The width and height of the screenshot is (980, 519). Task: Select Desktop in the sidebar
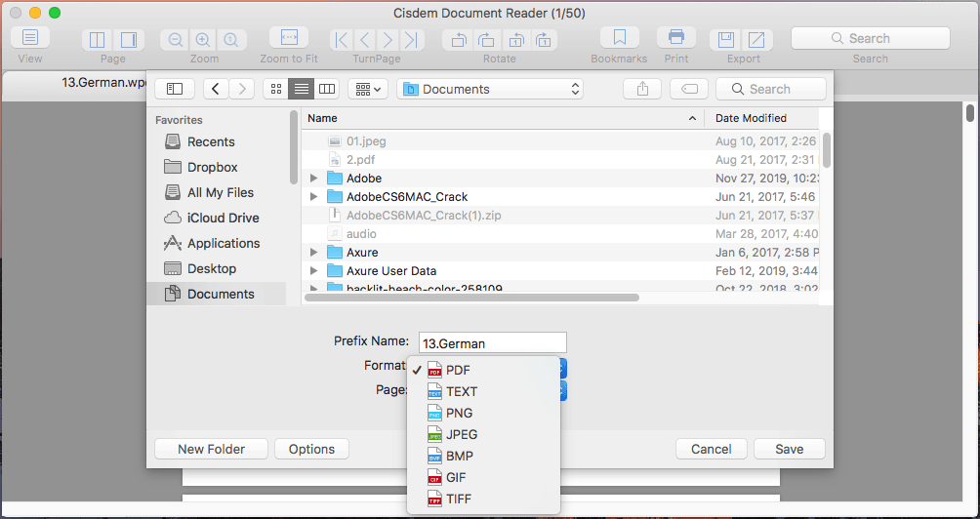click(x=216, y=268)
